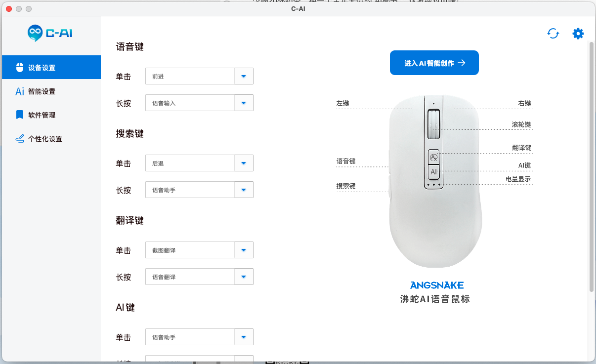Switch to 智能设置 sidebar tab
This screenshot has width=596, height=364.
point(51,91)
